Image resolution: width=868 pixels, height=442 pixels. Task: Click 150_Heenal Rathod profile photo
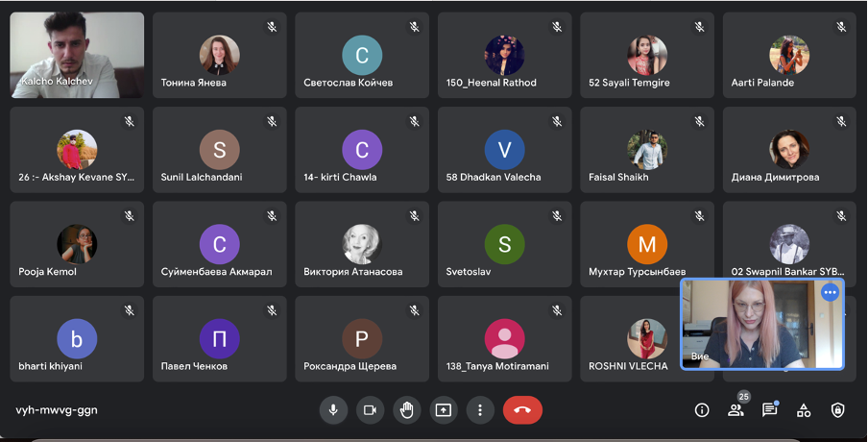coord(504,55)
